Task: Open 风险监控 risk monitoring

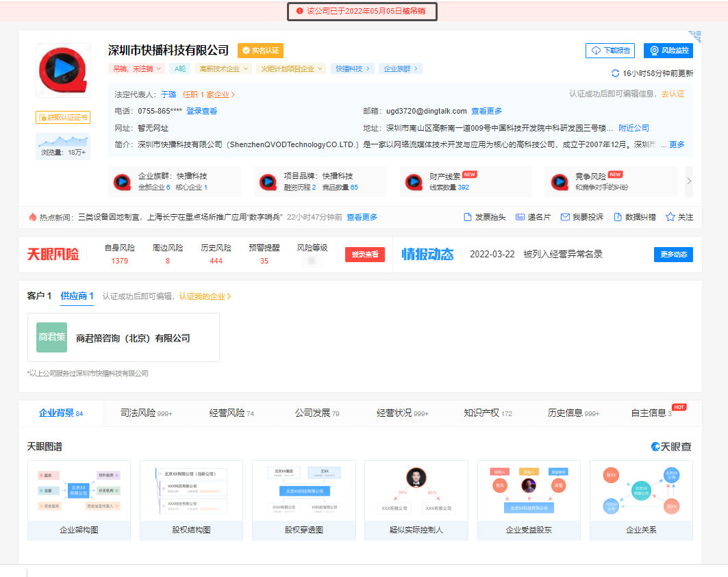Action: (x=668, y=51)
